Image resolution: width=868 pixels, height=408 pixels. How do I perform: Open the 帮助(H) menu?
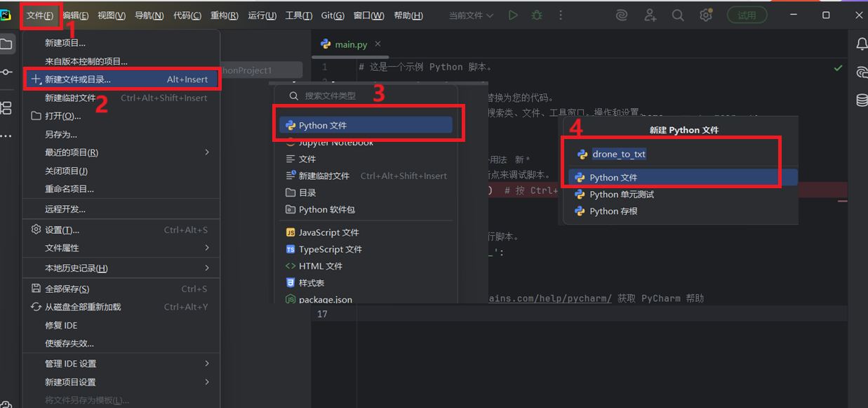click(x=408, y=15)
